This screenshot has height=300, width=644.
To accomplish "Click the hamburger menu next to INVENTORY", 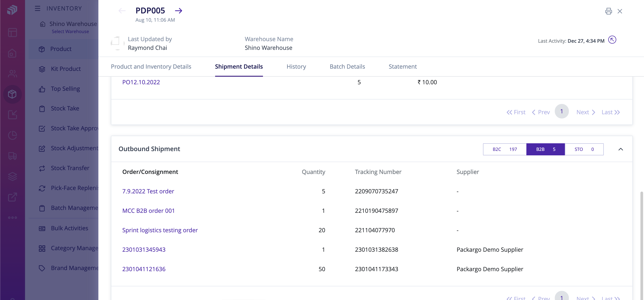I will pos(38,8).
